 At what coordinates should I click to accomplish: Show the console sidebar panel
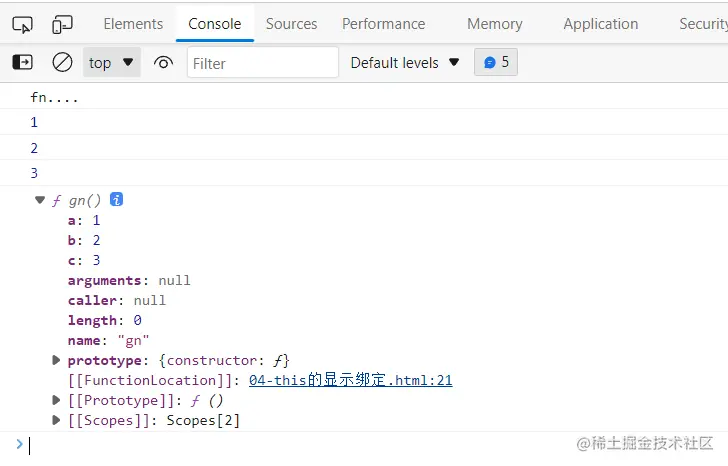(22, 62)
